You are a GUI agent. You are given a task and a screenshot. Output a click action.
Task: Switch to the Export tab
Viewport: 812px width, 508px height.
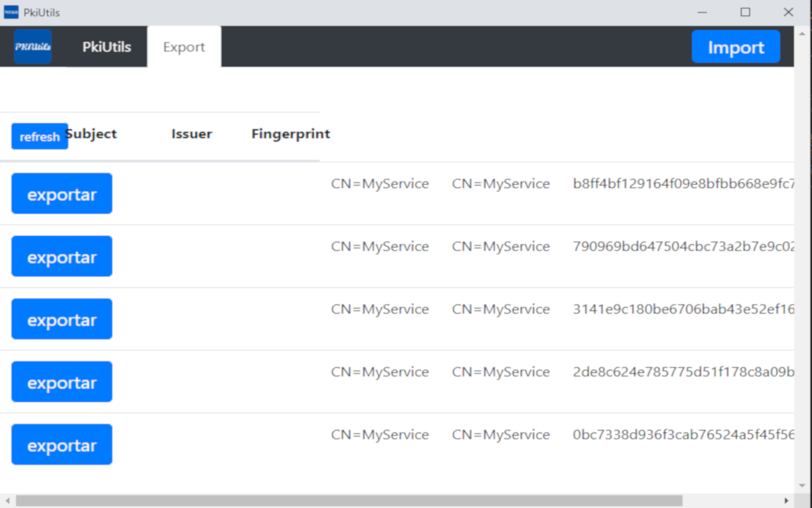184,47
